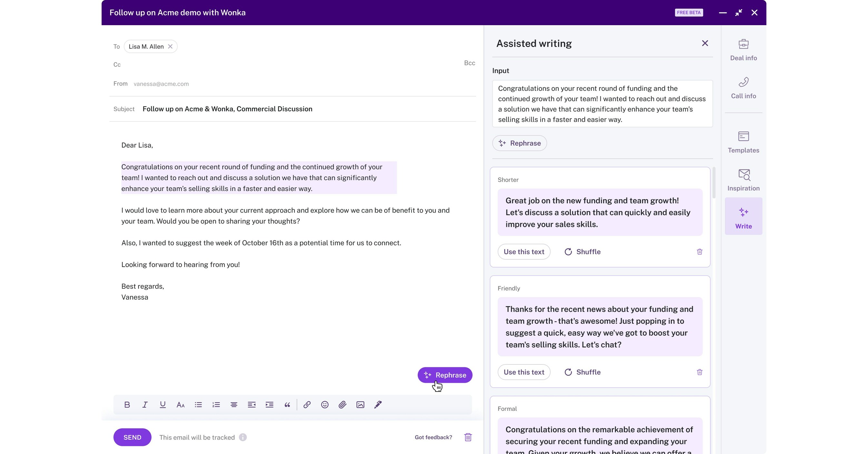Viewport: 868px width, 454px height.
Task: Discard the email draft with trash icon
Action: point(468,437)
